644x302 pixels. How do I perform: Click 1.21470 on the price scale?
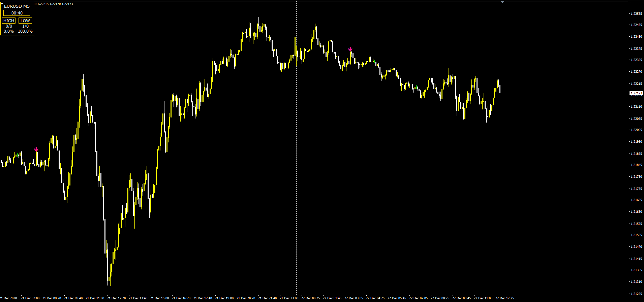tap(636, 247)
